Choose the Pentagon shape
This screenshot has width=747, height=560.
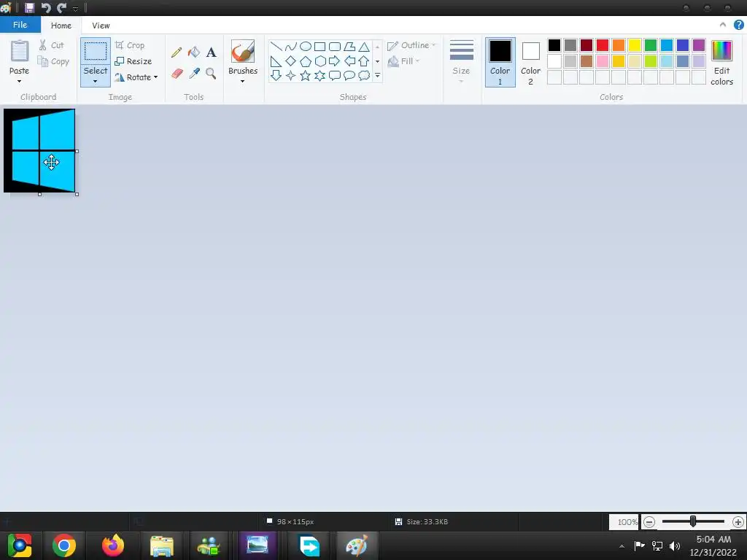pos(306,61)
